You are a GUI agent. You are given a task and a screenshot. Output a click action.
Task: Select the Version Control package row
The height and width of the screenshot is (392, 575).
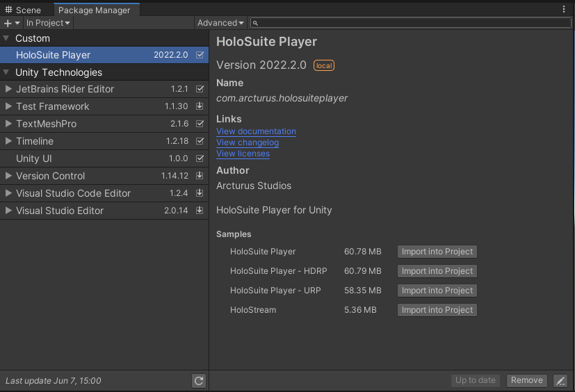[104, 176]
